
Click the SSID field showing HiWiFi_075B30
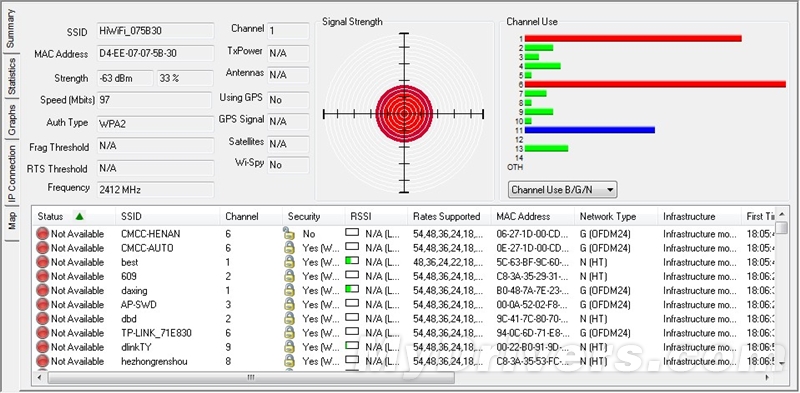pyautogui.click(x=156, y=31)
